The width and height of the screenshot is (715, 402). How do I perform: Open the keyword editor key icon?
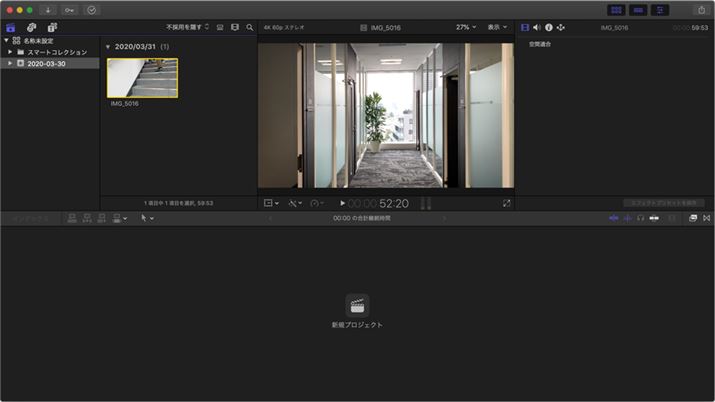point(69,9)
